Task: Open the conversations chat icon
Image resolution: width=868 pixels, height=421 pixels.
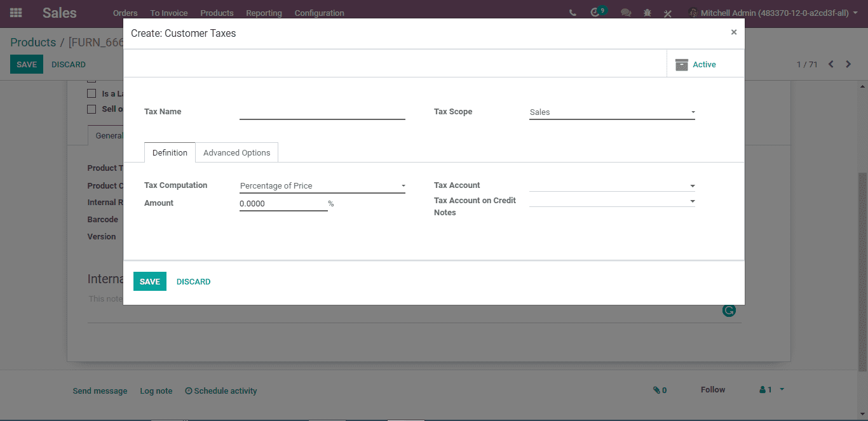Action: coord(626,13)
